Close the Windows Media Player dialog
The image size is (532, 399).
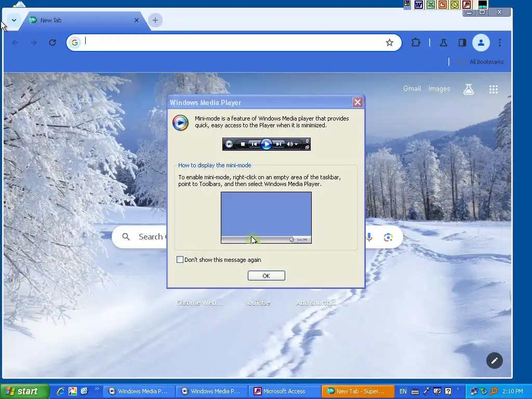357,102
